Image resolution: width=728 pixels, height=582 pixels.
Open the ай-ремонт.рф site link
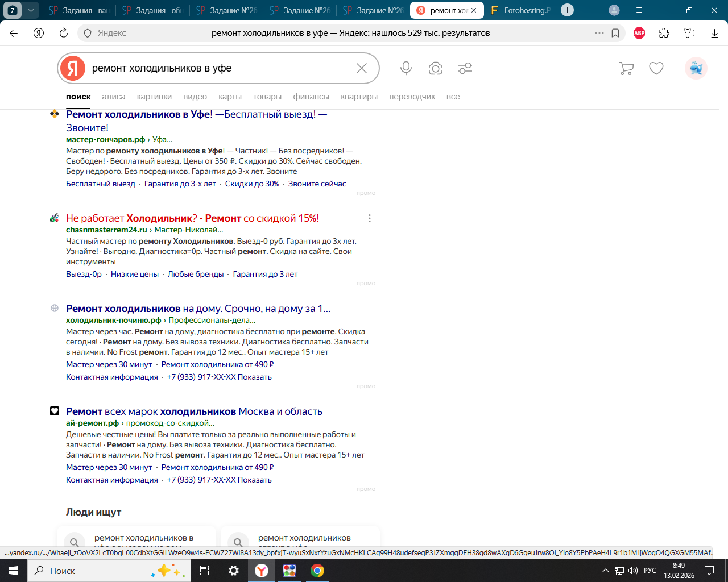92,423
